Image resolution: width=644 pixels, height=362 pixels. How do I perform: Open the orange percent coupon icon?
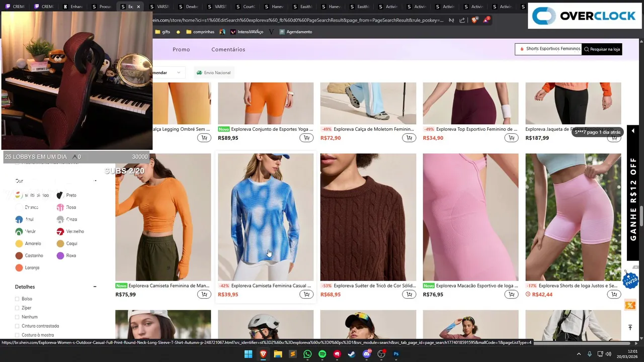point(630,305)
